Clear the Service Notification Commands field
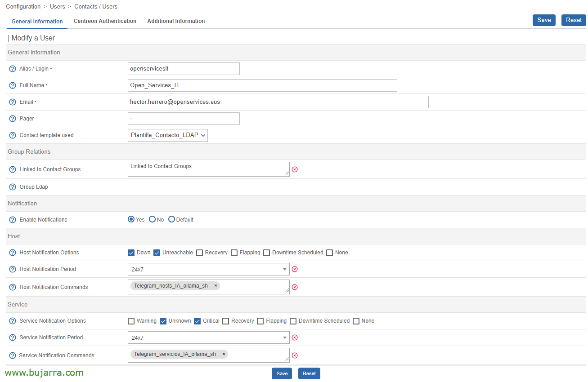This screenshot has width=588, height=382. click(295, 355)
